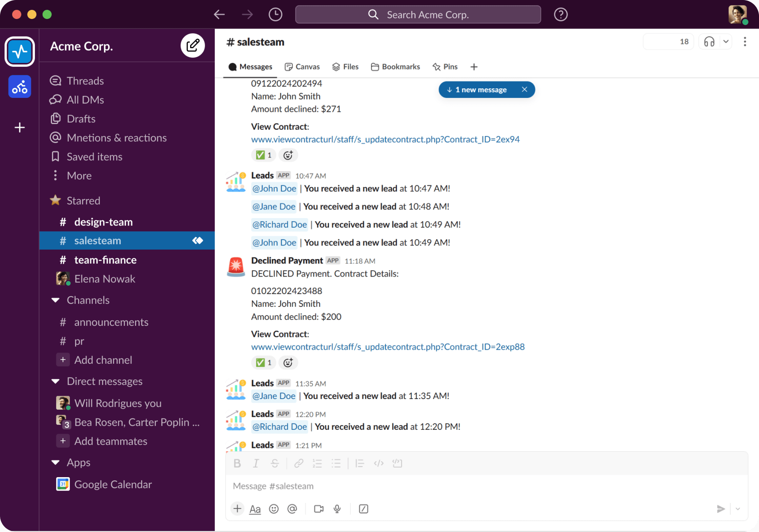Switch to the Pins tab

click(445, 67)
